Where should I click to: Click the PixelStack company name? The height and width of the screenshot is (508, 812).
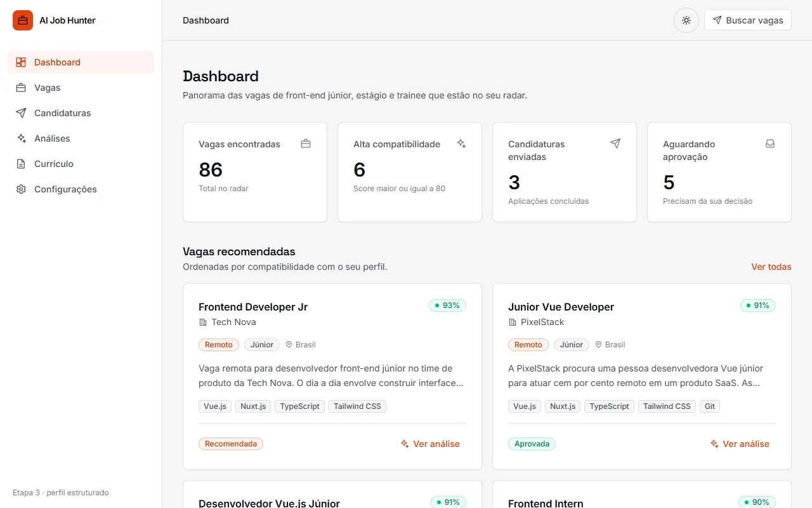542,322
